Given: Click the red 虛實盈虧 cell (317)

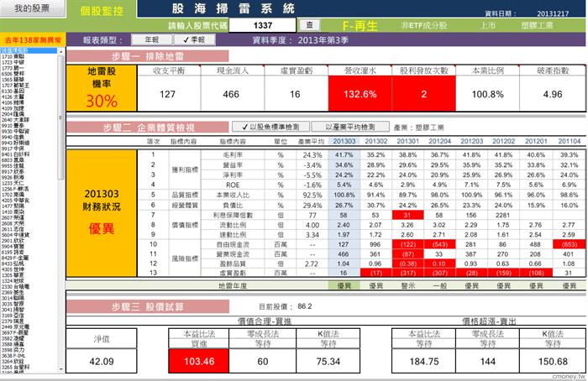Looking at the screenshot, I should (407, 273).
